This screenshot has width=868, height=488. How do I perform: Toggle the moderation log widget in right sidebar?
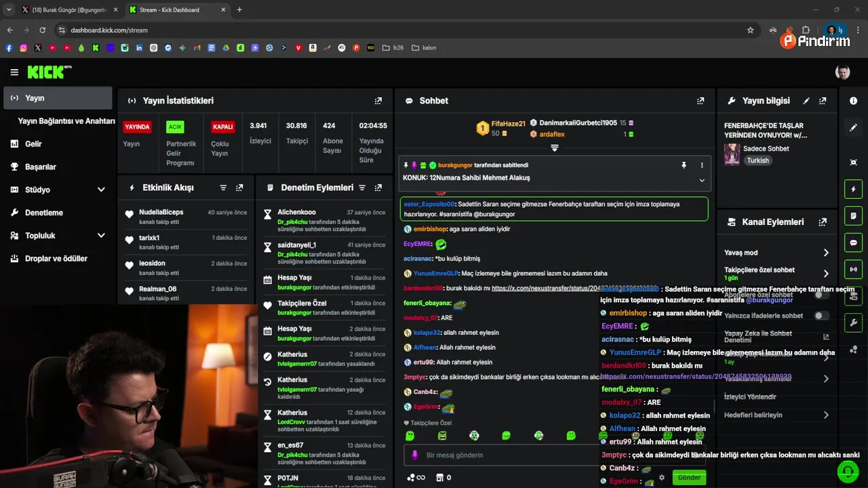(x=853, y=216)
